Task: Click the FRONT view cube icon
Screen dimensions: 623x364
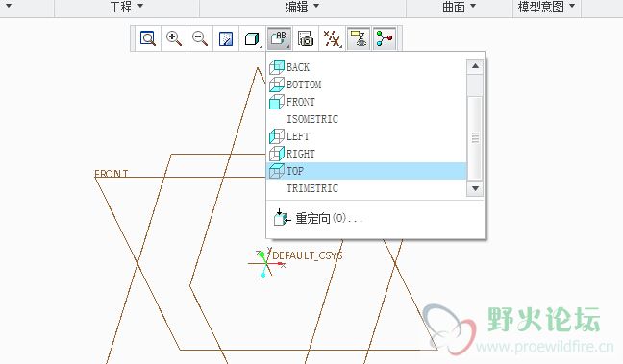Action: (277, 102)
